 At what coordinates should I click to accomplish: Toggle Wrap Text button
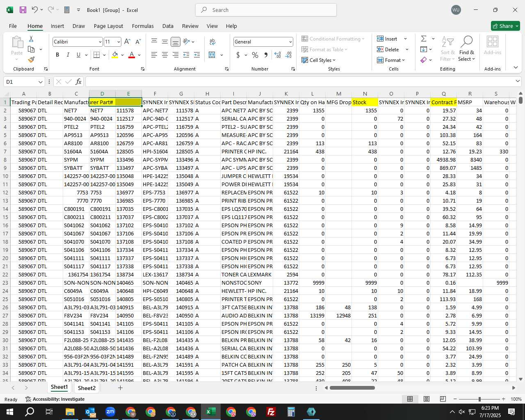coord(212,41)
